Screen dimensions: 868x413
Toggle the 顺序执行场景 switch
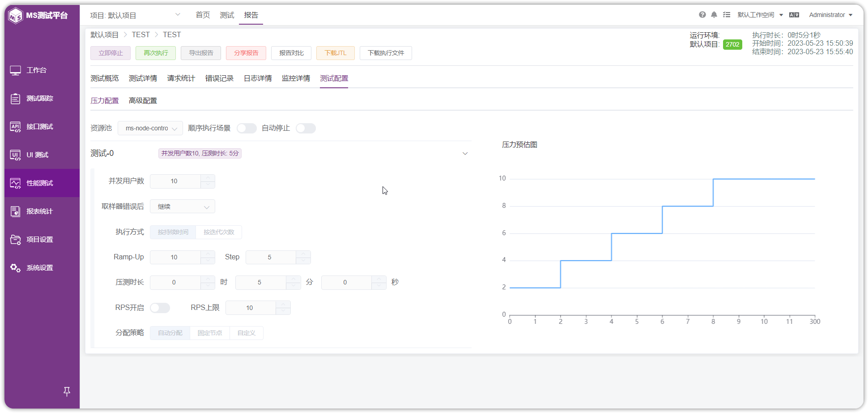pyautogui.click(x=247, y=129)
